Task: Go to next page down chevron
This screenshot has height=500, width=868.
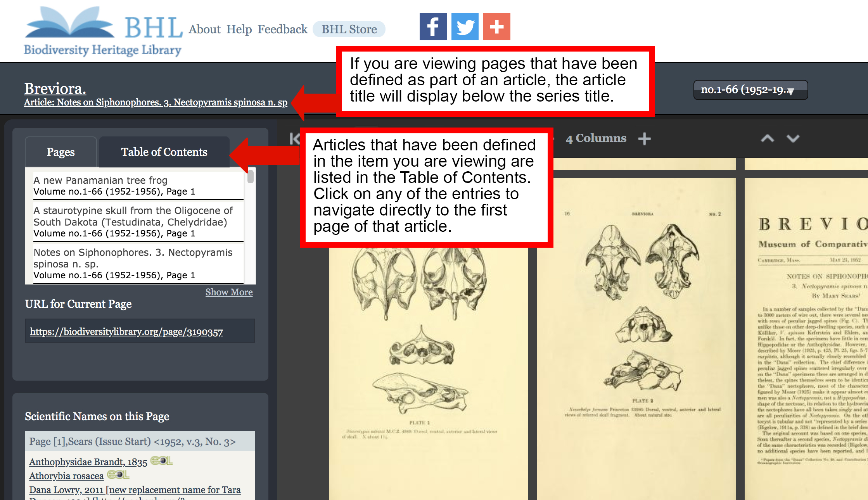Action: click(x=793, y=138)
